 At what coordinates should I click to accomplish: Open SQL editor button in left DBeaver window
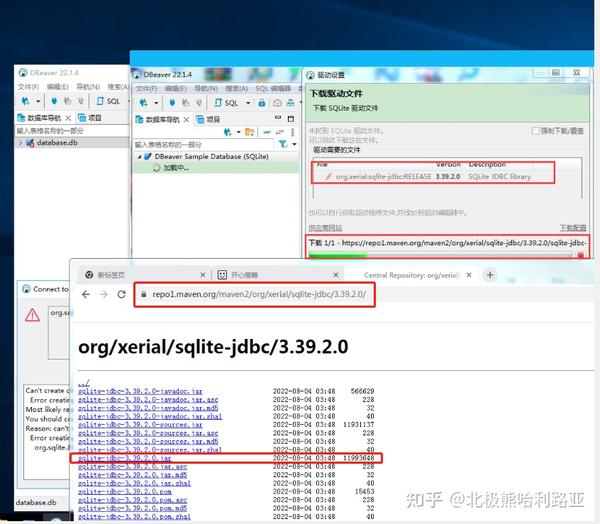tap(108, 101)
